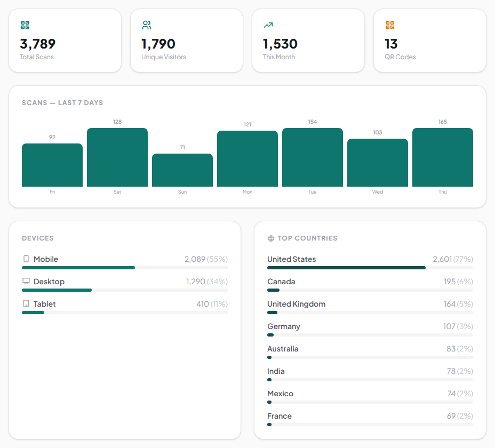Click the Wed day label under chart
This screenshot has width=495, height=448.
click(x=378, y=192)
